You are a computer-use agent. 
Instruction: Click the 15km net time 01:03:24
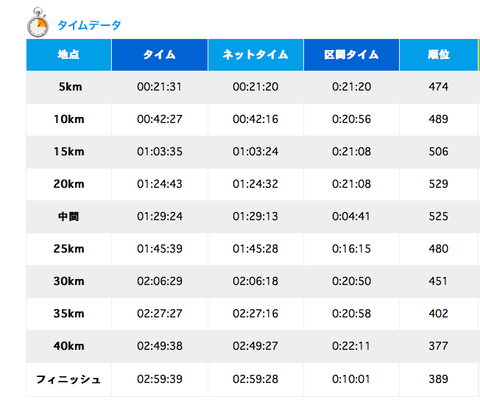click(255, 152)
